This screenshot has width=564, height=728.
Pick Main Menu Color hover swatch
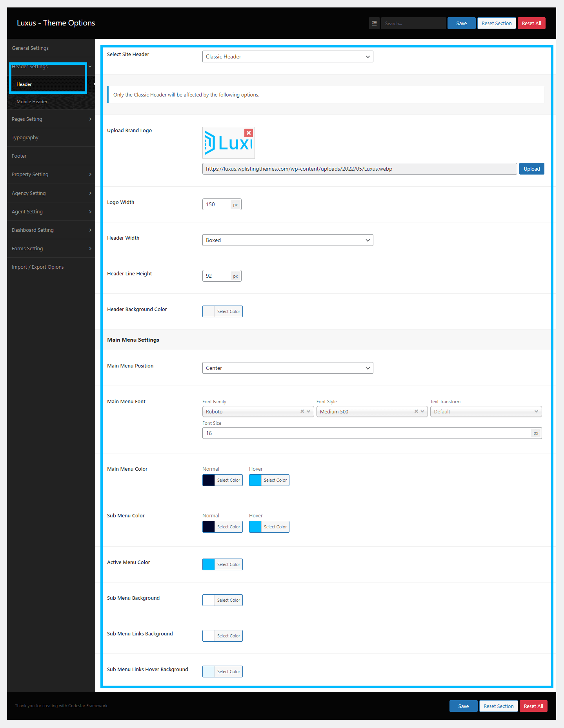tap(255, 480)
